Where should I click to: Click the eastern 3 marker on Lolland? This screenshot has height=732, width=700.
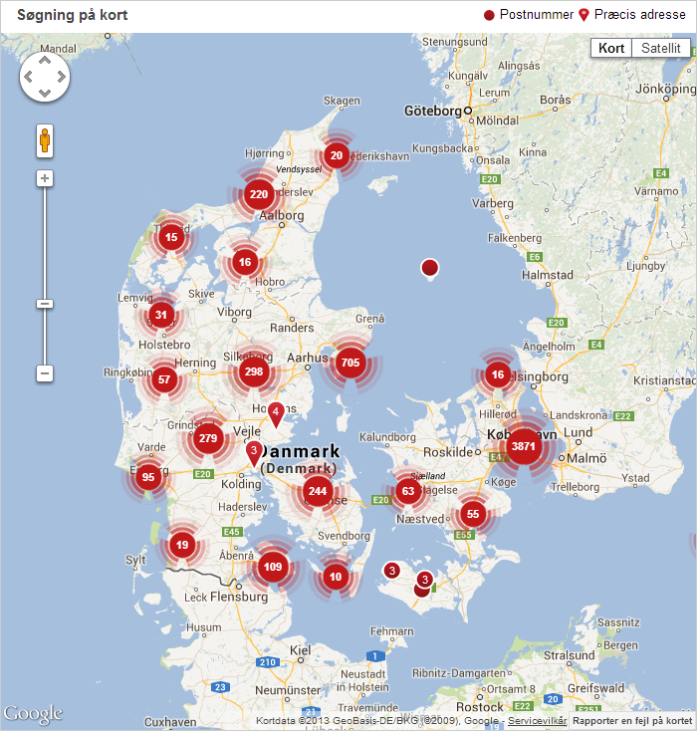pos(424,580)
